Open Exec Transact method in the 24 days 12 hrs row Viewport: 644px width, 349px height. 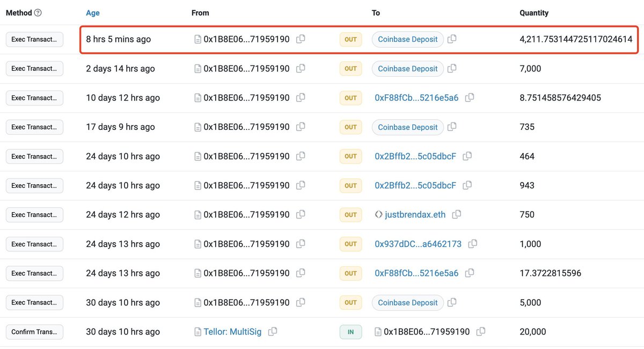pyautogui.click(x=34, y=215)
